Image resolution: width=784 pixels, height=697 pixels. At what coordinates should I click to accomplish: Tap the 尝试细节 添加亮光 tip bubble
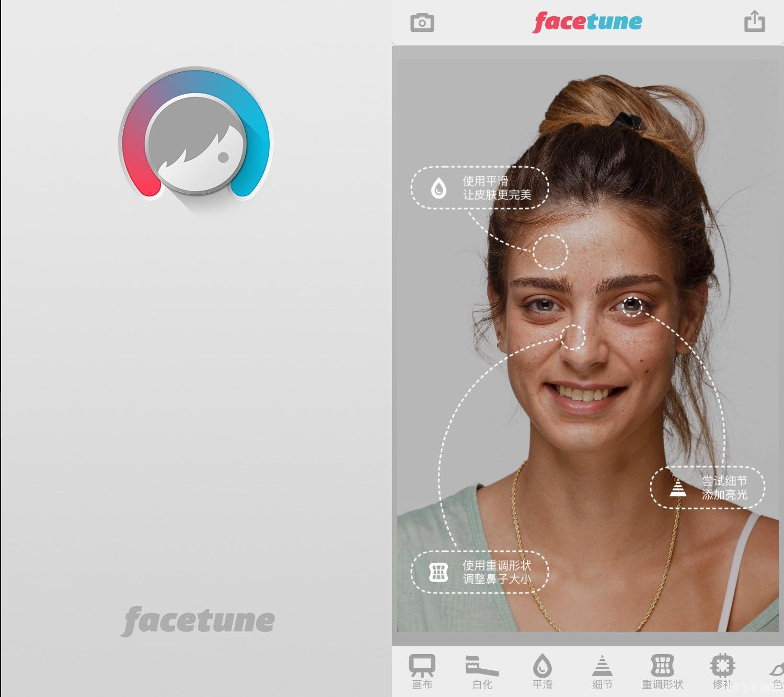coord(708,487)
